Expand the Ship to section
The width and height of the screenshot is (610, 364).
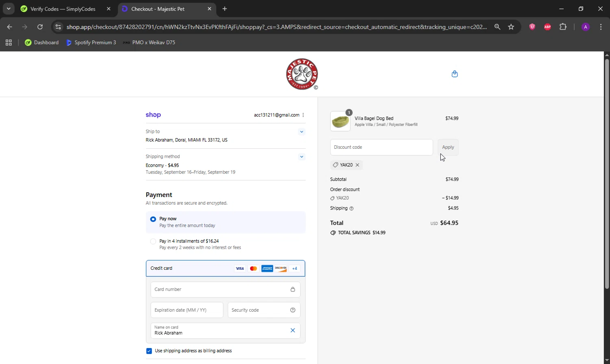[301, 132]
